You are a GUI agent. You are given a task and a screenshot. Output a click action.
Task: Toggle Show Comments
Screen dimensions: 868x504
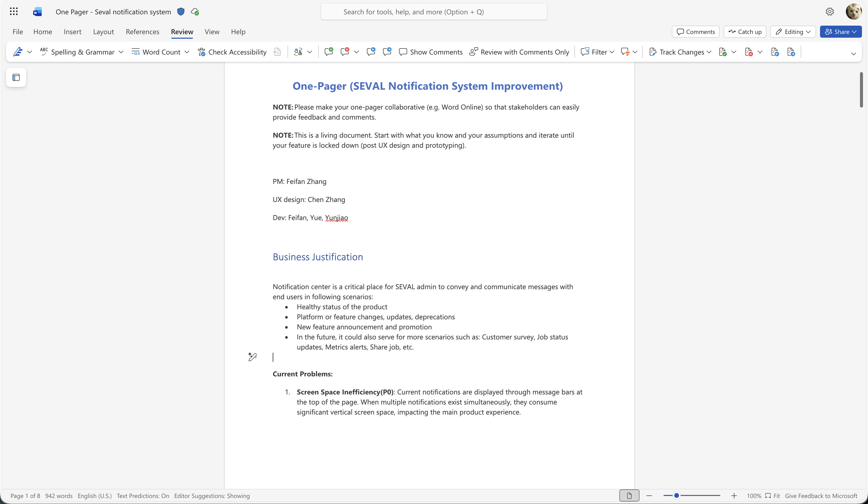pyautogui.click(x=430, y=52)
